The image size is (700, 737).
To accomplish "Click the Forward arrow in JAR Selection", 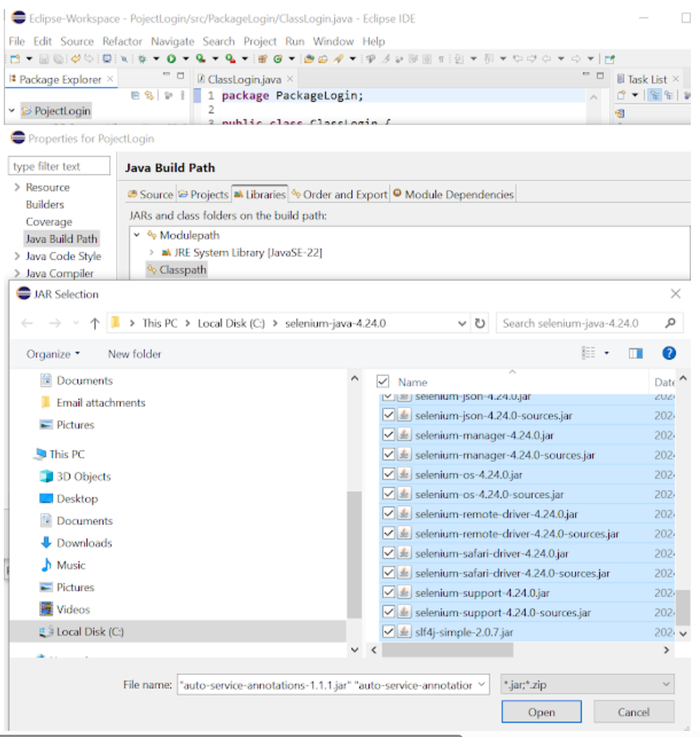I will point(55,323).
